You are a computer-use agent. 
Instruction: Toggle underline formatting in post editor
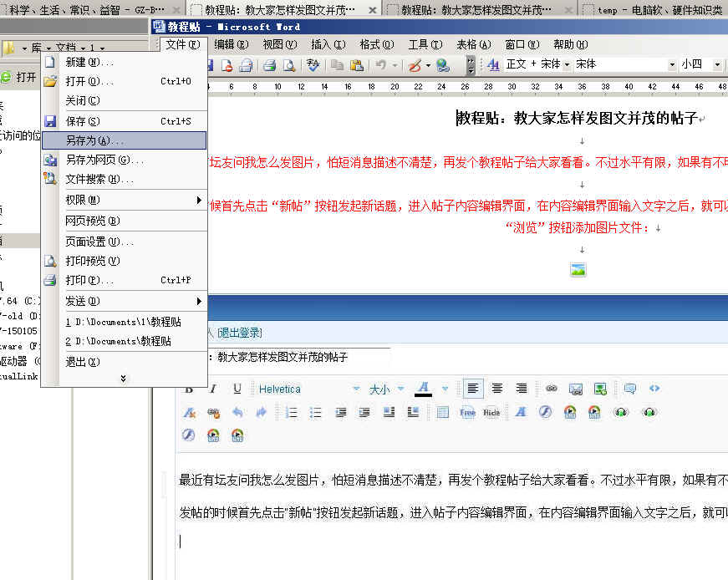click(237, 389)
